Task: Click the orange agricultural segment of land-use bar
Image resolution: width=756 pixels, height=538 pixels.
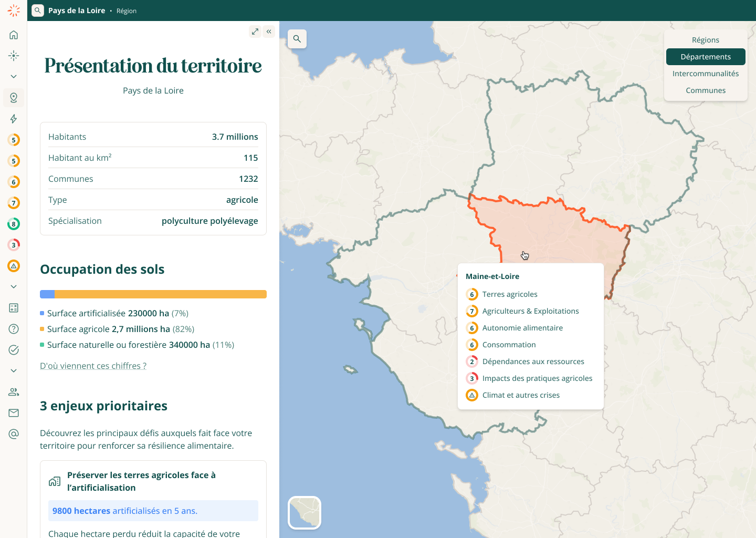Action: coord(160,294)
